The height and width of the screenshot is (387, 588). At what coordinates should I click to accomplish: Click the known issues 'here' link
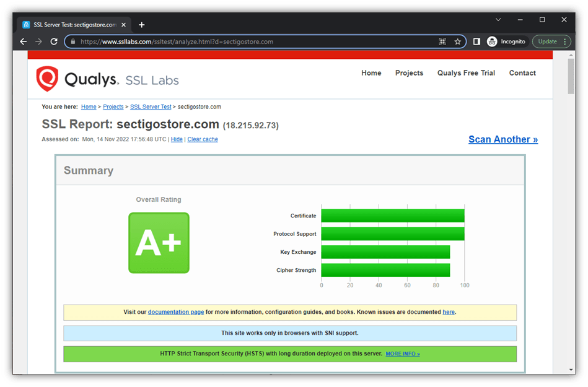click(x=449, y=312)
